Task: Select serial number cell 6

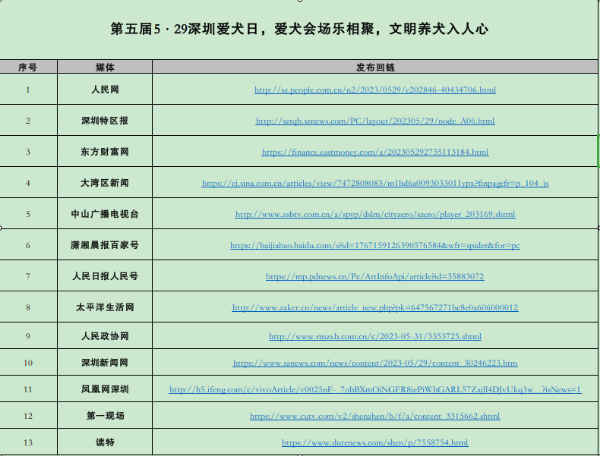Action: pos(28,245)
